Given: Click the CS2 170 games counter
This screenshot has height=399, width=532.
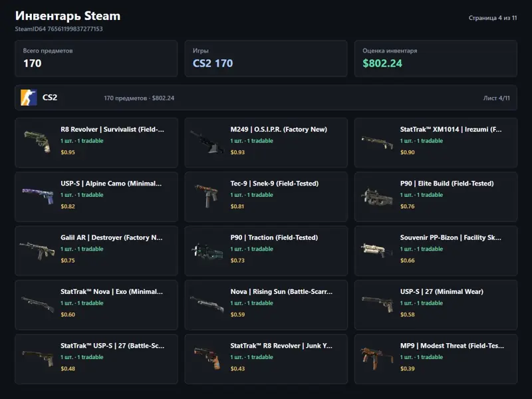Looking at the screenshot, I should tap(213, 63).
